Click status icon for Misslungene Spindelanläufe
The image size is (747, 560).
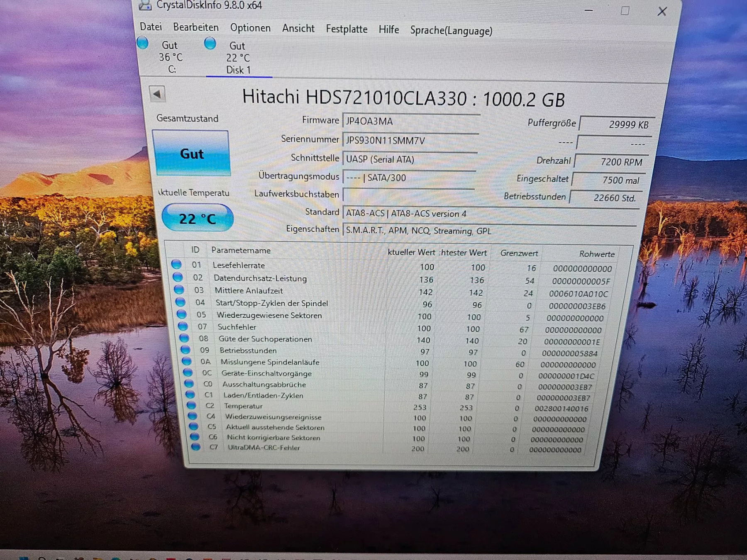(x=187, y=361)
